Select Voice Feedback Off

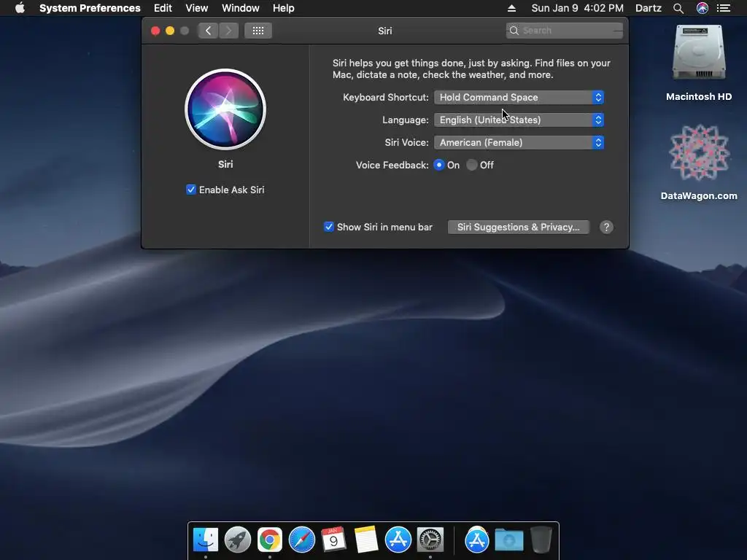pos(472,165)
